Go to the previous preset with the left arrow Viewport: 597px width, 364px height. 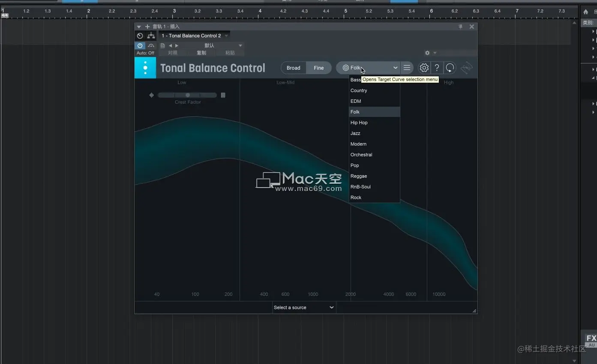pos(170,45)
